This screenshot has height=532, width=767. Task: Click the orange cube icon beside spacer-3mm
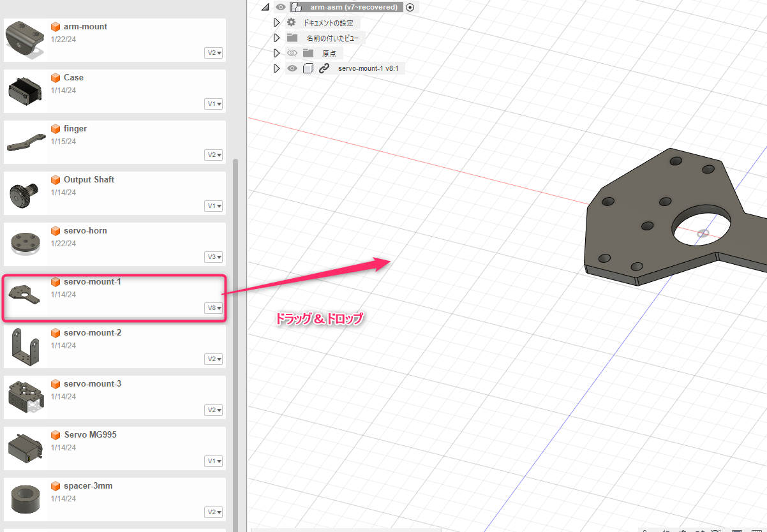click(56, 486)
